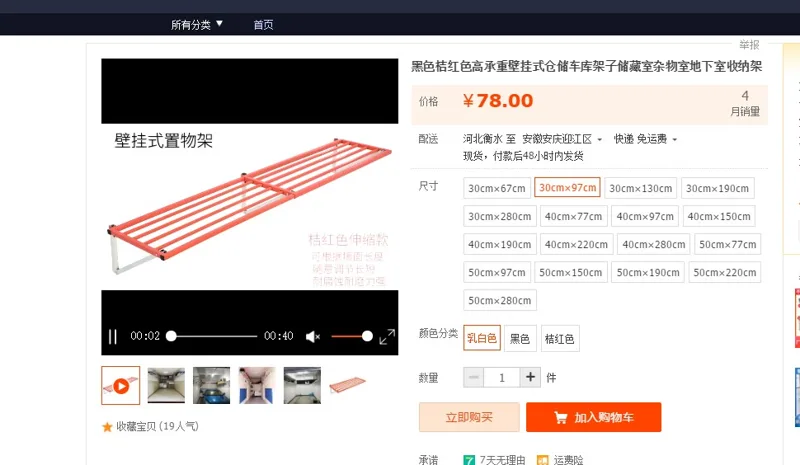Click 加入购物车 add to cart button
Screen dimensions: 800x465
(x=593, y=417)
